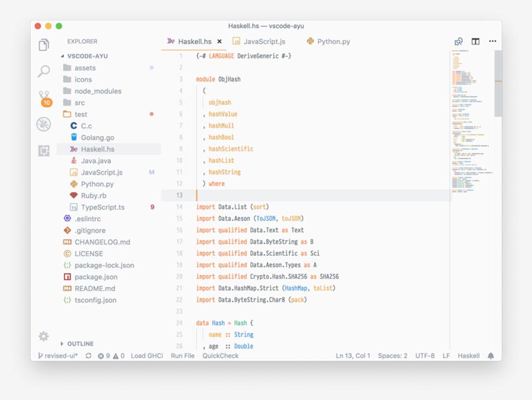Open Source Control view with 10 badge
Screen dimensions: 532x400
(45, 98)
